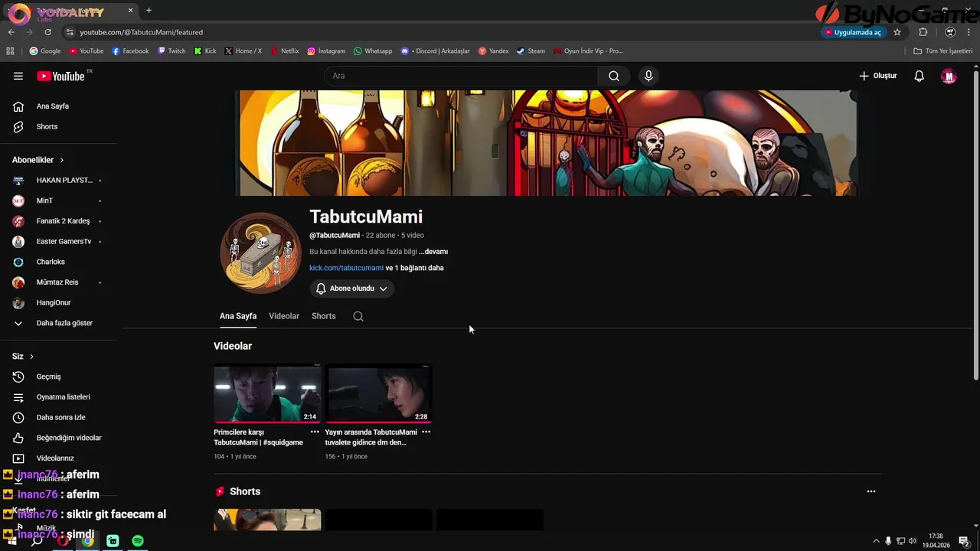
Task: Open the notifications bell in the header
Action: point(920,76)
